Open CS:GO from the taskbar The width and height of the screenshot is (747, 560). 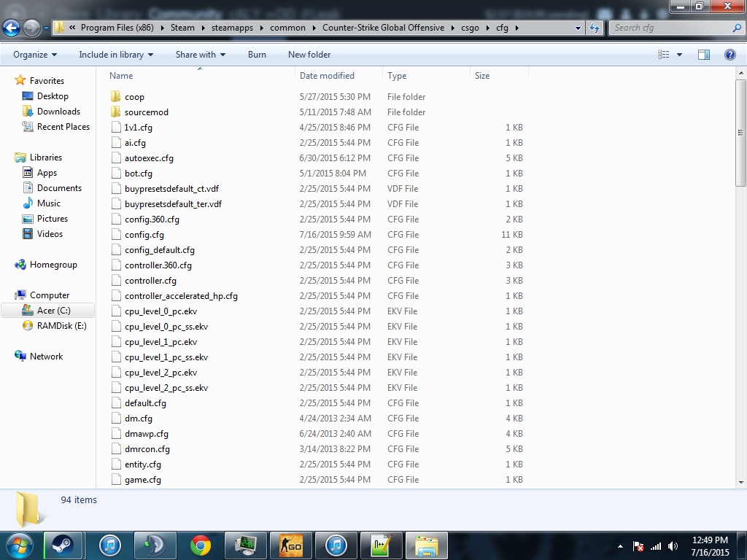click(x=290, y=545)
